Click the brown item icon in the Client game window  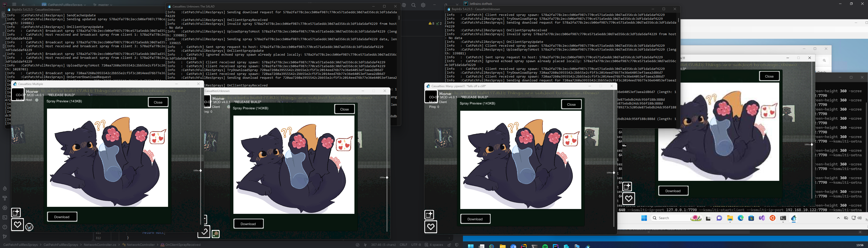click(216, 234)
